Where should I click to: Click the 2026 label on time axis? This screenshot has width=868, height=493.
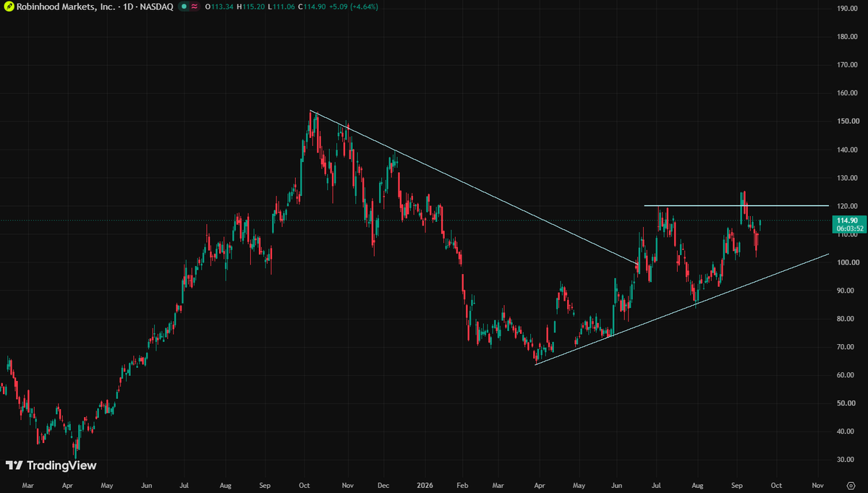pyautogui.click(x=424, y=485)
